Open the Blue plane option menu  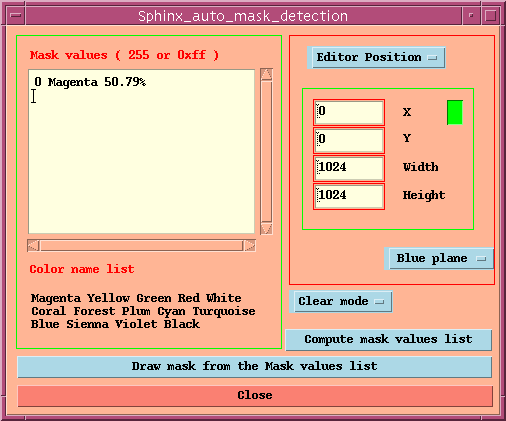441,258
